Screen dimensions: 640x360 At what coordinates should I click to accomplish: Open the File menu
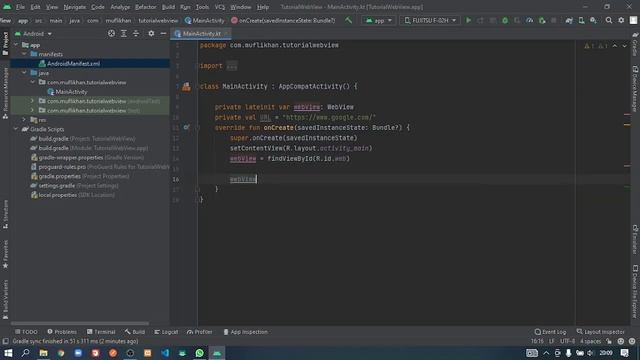coord(20,7)
